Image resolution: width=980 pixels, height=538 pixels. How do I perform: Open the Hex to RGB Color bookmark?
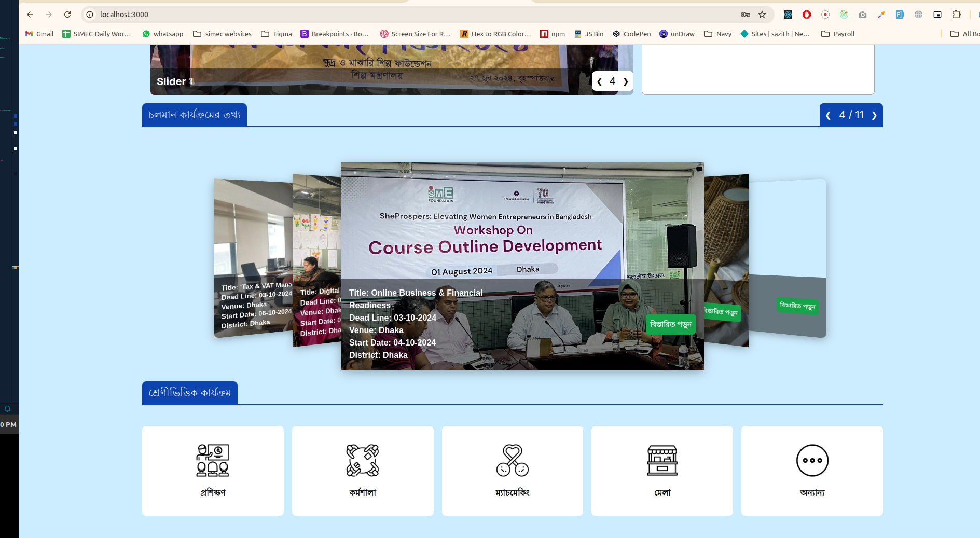coord(495,34)
